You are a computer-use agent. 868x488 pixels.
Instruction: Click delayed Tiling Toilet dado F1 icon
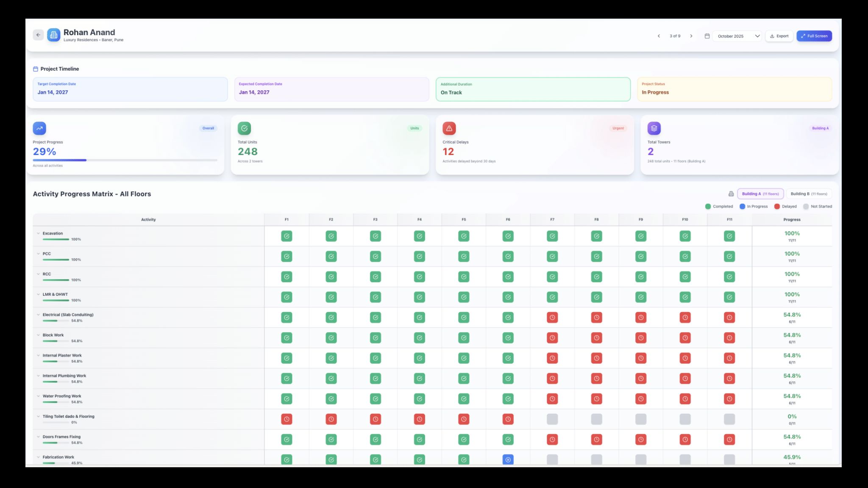tap(287, 419)
